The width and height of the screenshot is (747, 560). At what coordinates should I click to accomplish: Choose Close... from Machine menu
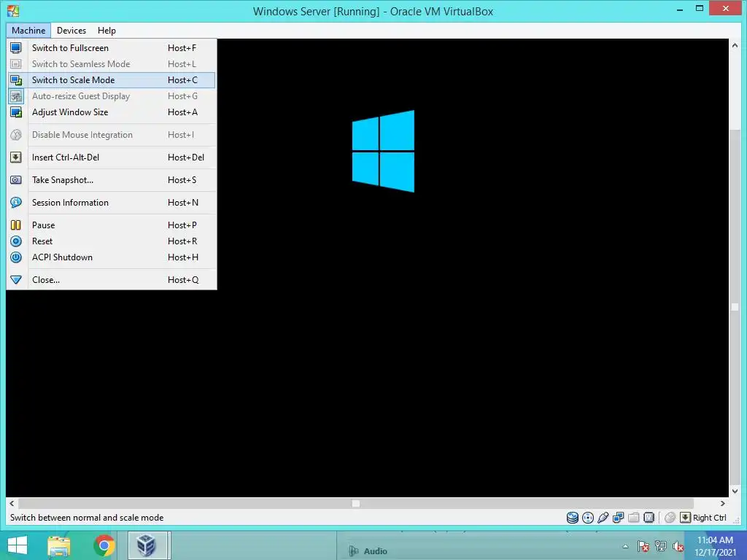click(x=112, y=280)
